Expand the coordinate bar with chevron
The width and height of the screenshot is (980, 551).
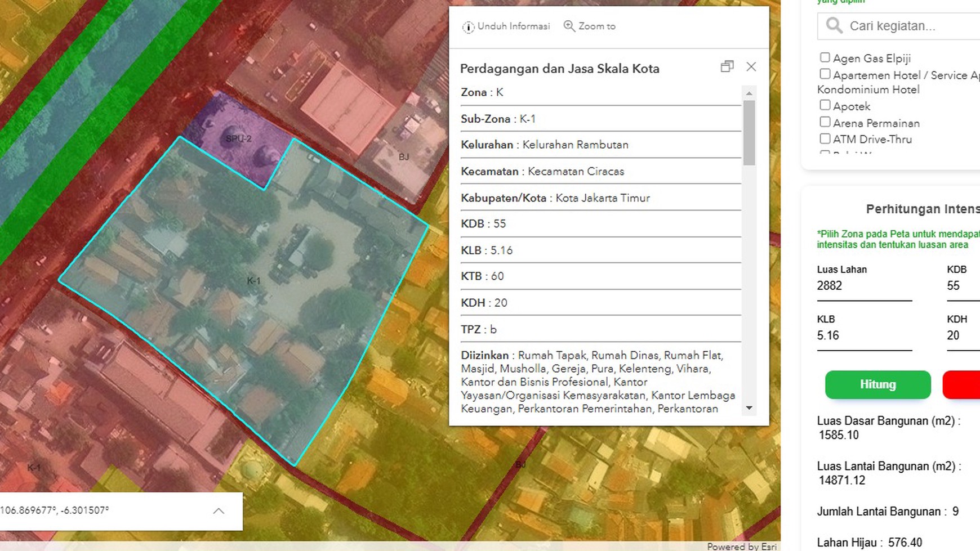click(219, 511)
